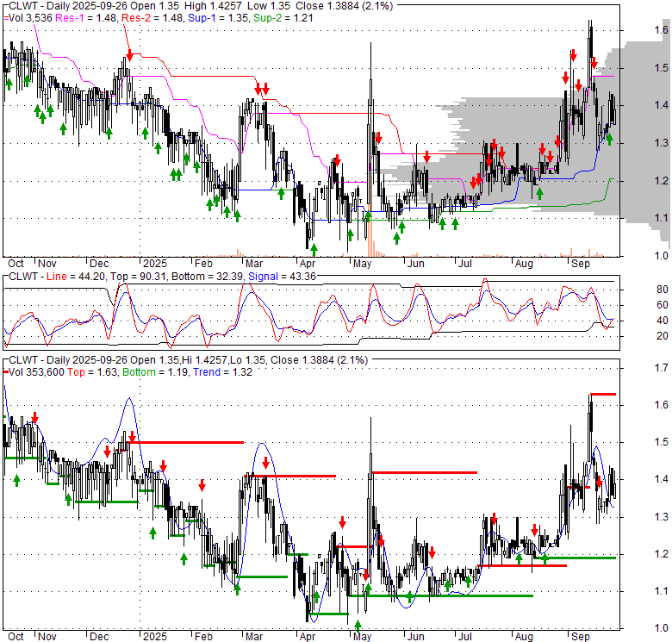Click the 'Res-1 = 1.48' legend label
Screen dimensions: 672x642
tap(86, 18)
